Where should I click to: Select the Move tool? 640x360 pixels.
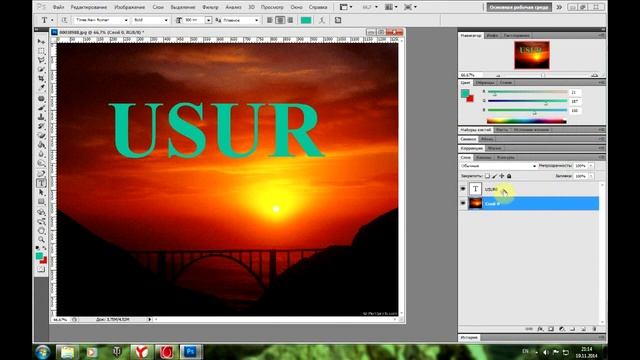[41, 42]
